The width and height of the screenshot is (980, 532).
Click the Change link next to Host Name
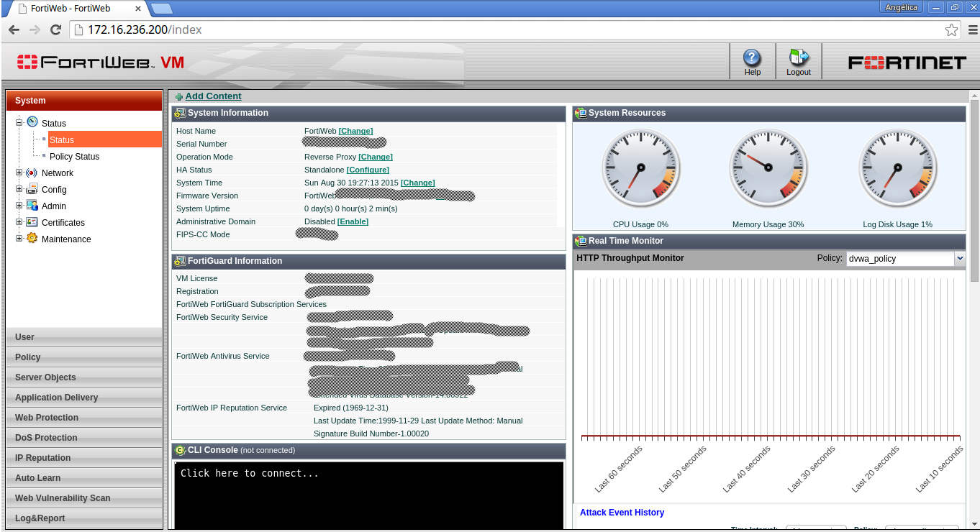click(x=355, y=131)
